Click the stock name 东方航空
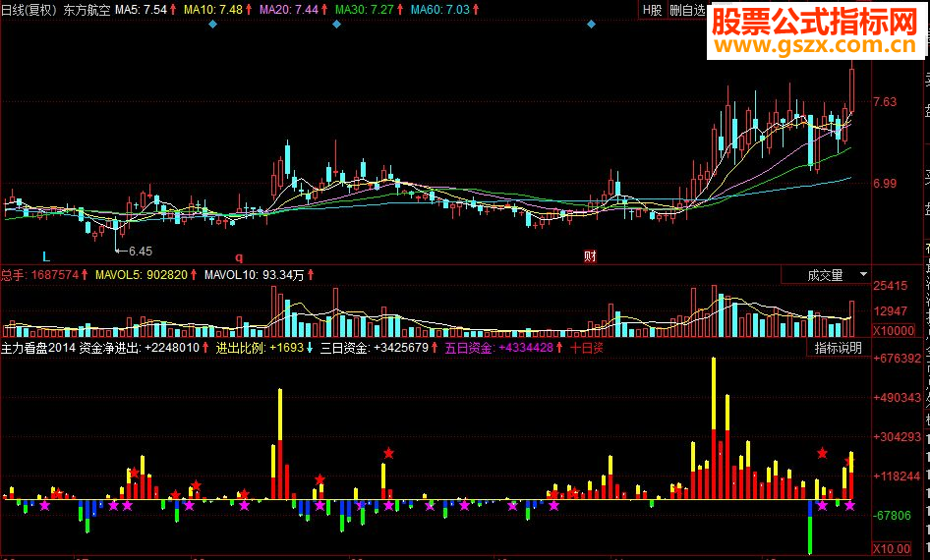 pyautogui.click(x=87, y=10)
